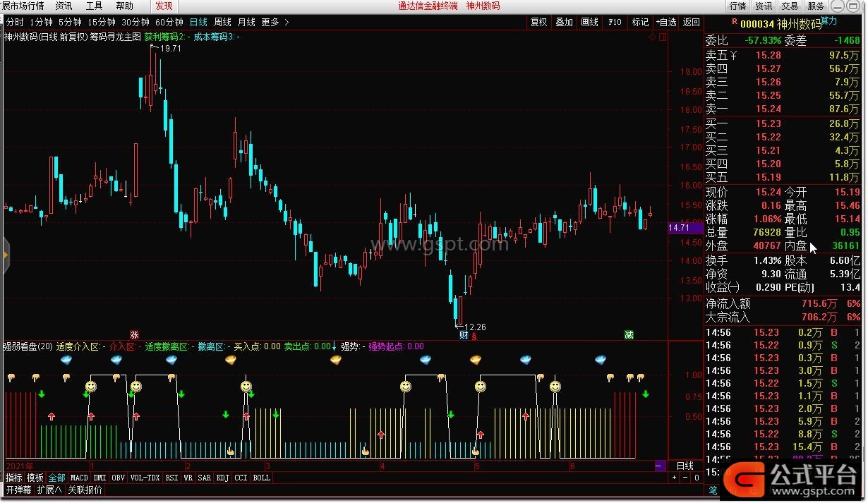Viewport: 868px width, 503px height.
Task: Select the BOLL indicator tab
Action: point(261,478)
